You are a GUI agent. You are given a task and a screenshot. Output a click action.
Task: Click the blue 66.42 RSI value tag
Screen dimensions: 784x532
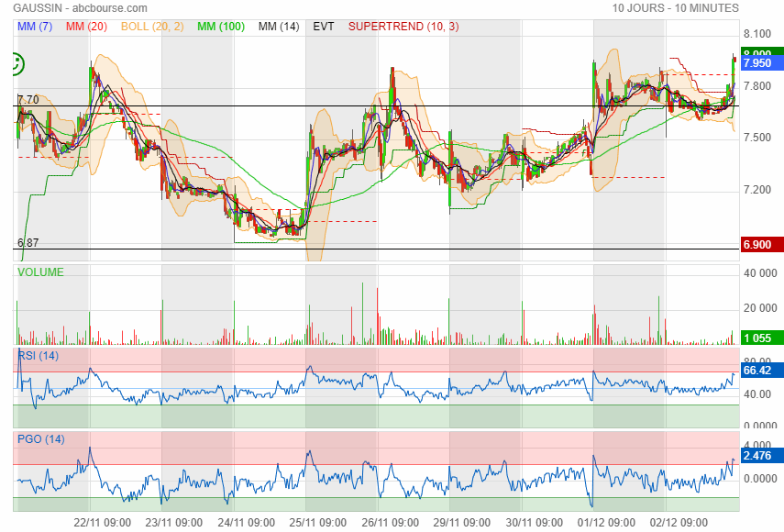(762, 370)
